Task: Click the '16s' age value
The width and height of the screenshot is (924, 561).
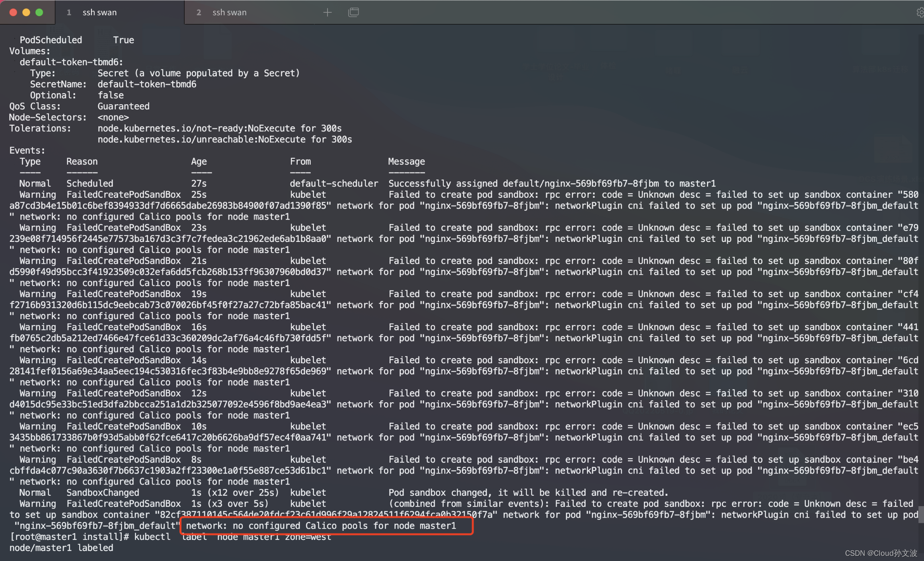Action: (199, 327)
